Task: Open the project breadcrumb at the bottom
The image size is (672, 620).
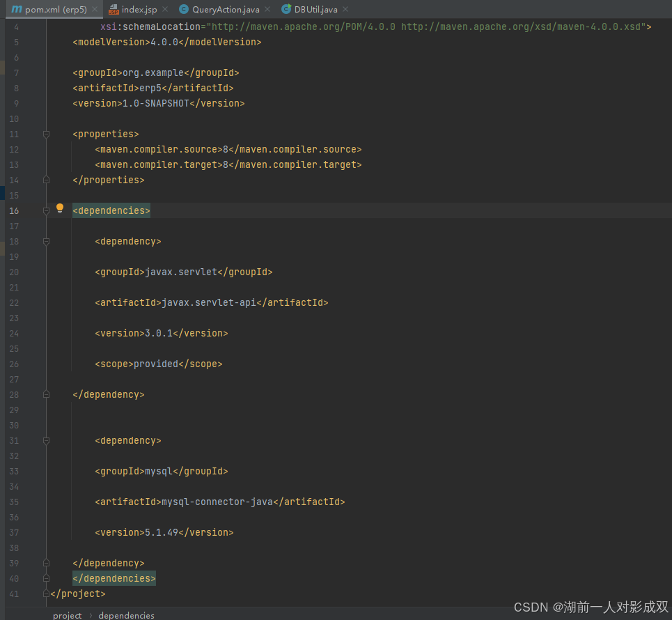Action: (x=67, y=615)
